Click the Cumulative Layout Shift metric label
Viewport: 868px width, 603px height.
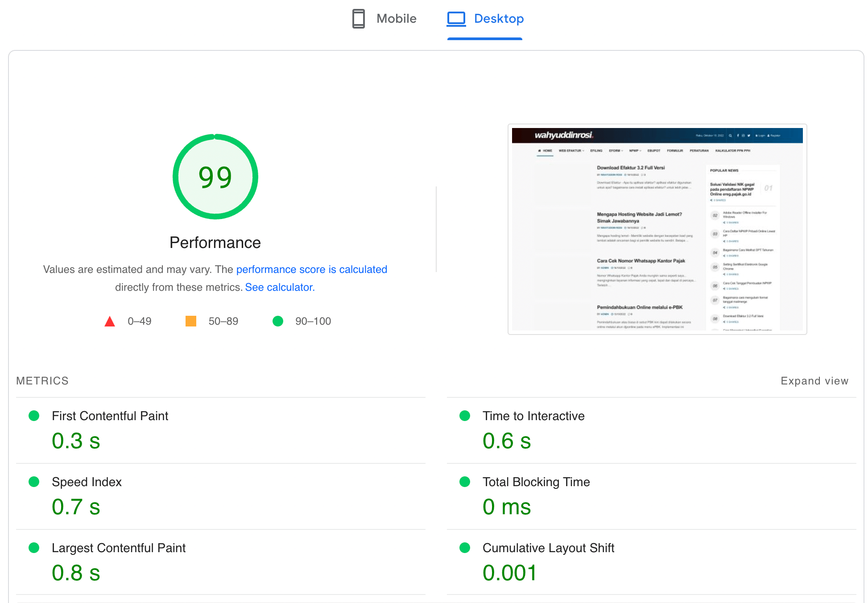pos(548,548)
